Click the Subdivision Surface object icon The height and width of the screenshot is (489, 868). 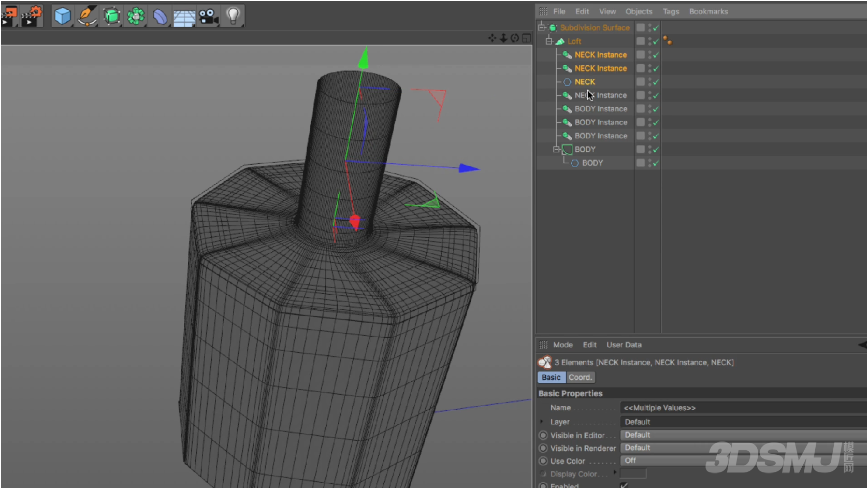(553, 27)
